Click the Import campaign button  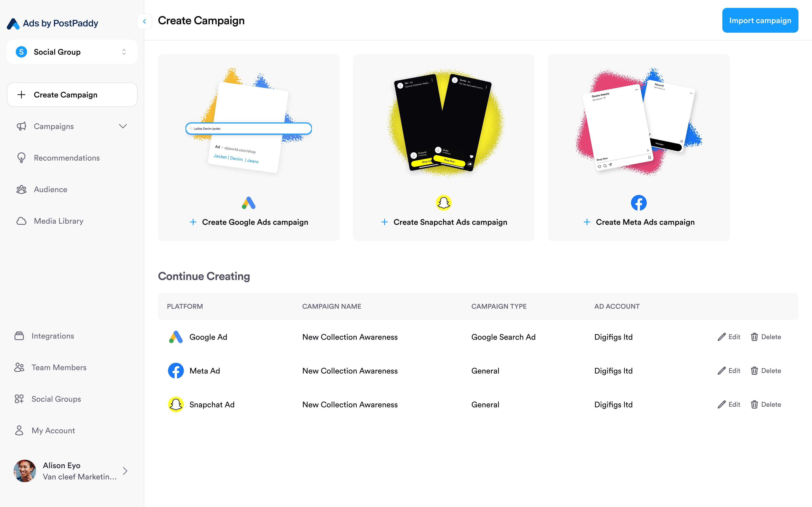coord(760,20)
